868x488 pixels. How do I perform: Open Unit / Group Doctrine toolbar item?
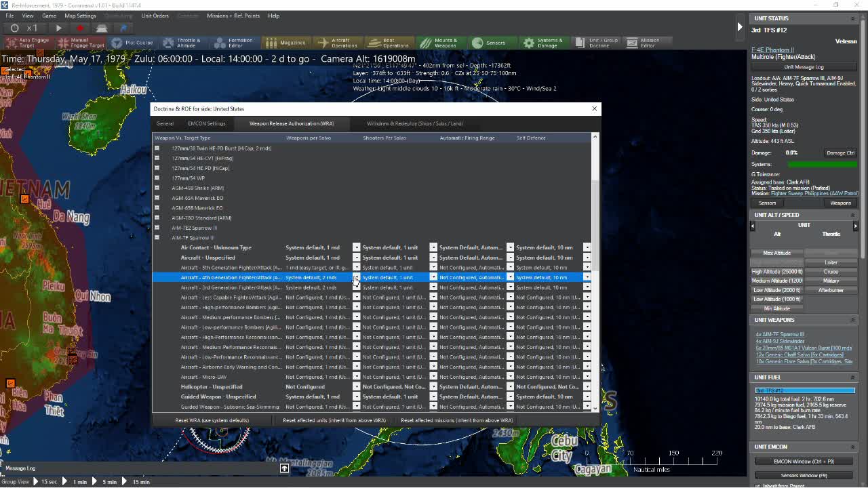tap(597, 43)
